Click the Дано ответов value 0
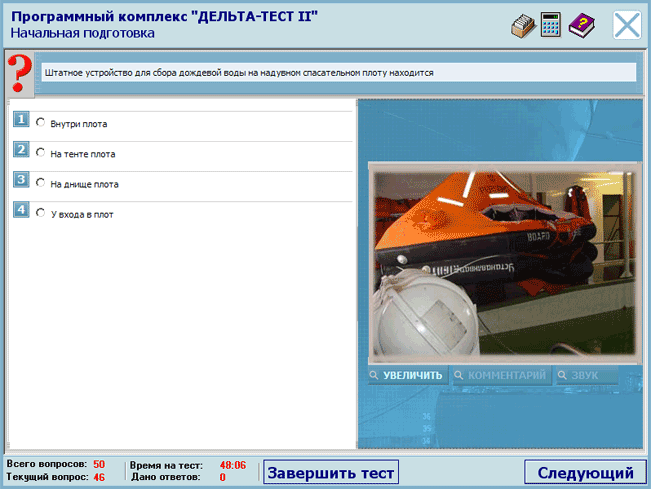 pos(223,477)
